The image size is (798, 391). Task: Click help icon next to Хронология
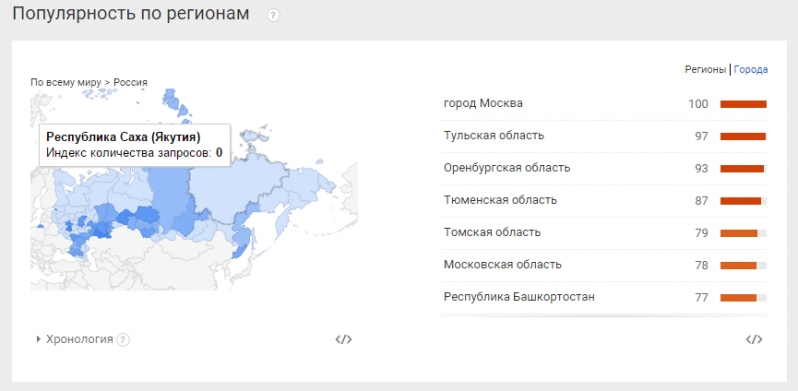click(123, 340)
